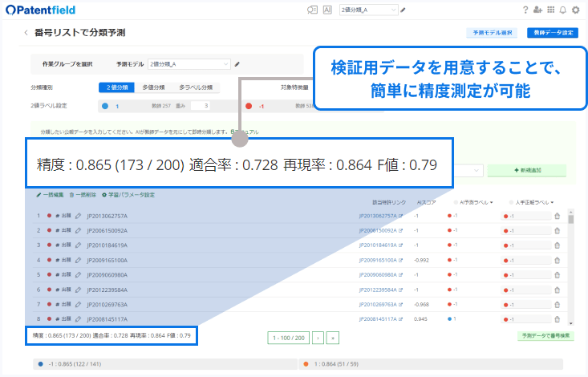Viewport: 588px width, 377px height.
Task: Click the AI icon in top bar
Action: click(x=327, y=10)
